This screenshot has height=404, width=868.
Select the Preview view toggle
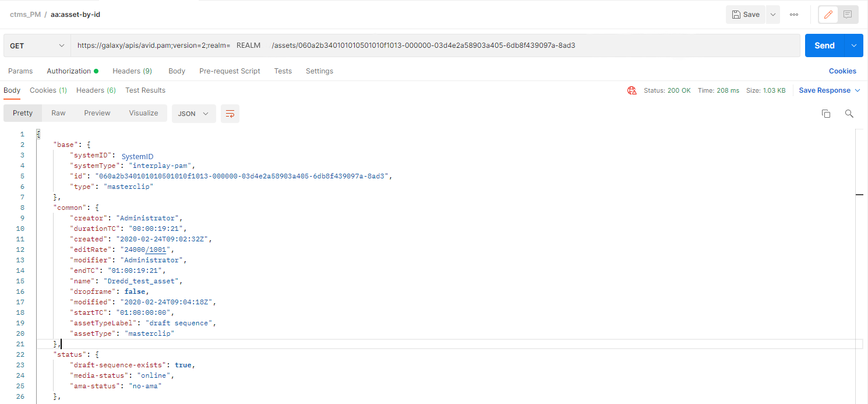tap(97, 113)
